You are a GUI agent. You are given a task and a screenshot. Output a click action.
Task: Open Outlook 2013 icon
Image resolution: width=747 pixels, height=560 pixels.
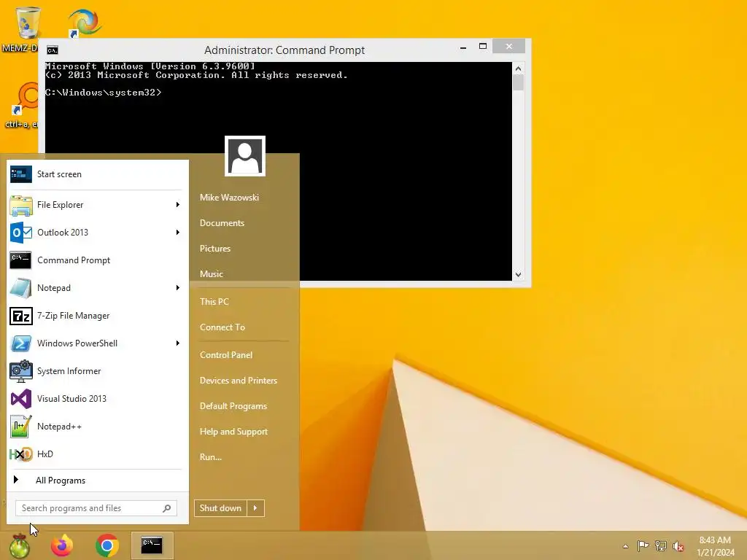point(21,233)
